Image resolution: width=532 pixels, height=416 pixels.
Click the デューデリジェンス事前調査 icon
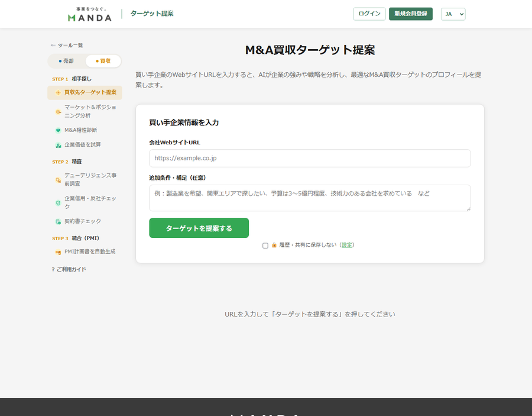point(58,180)
